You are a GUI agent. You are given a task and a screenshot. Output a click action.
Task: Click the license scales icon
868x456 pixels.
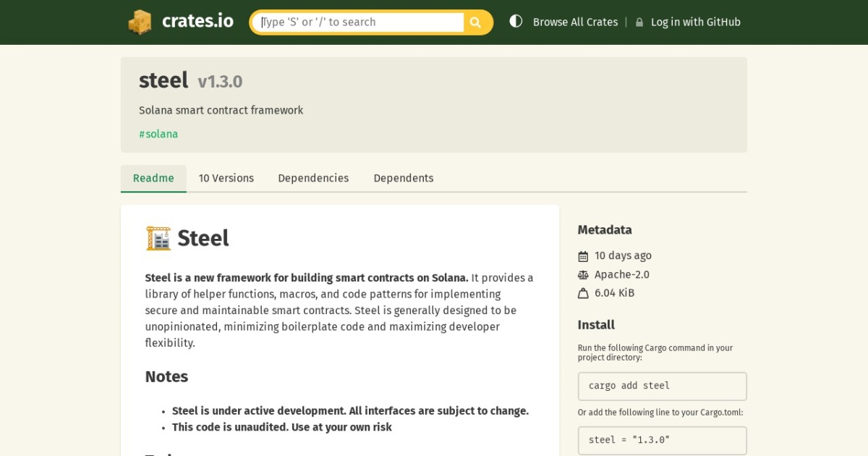click(583, 275)
